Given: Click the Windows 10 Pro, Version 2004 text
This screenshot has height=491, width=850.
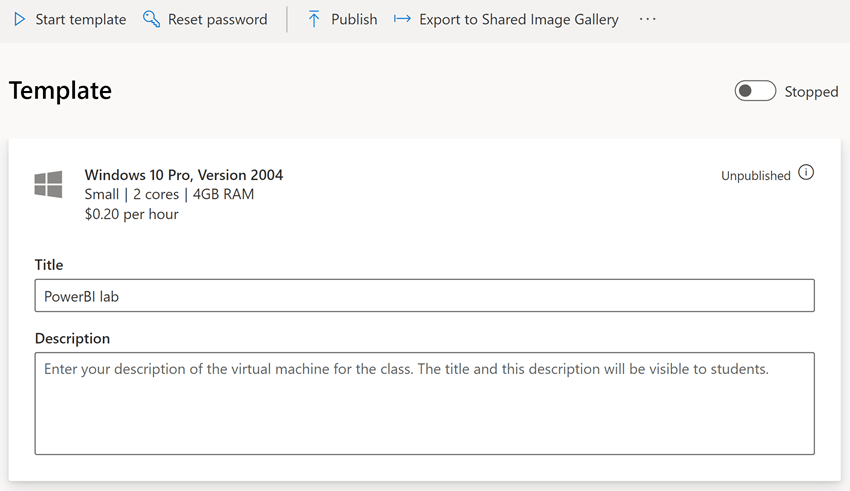Looking at the screenshot, I should coord(184,175).
